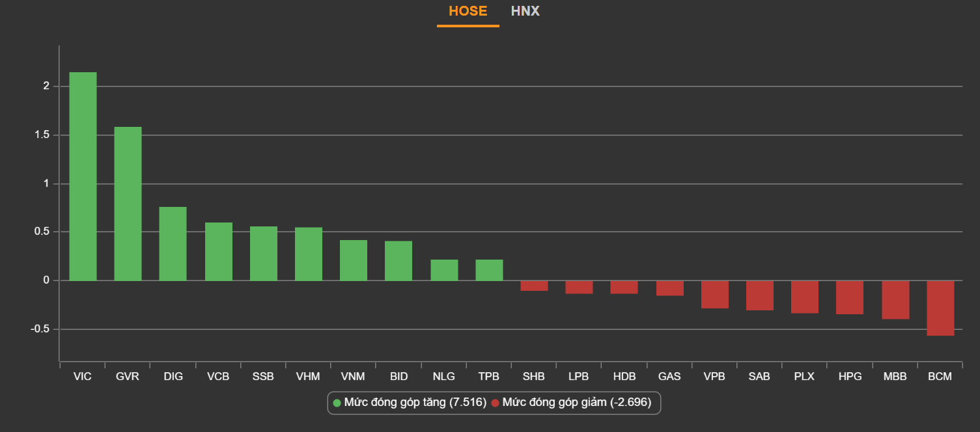Image resolution: width=980 pixels, height=432 pixels.
Task: Click the green GVR bar
Action: 128,203
